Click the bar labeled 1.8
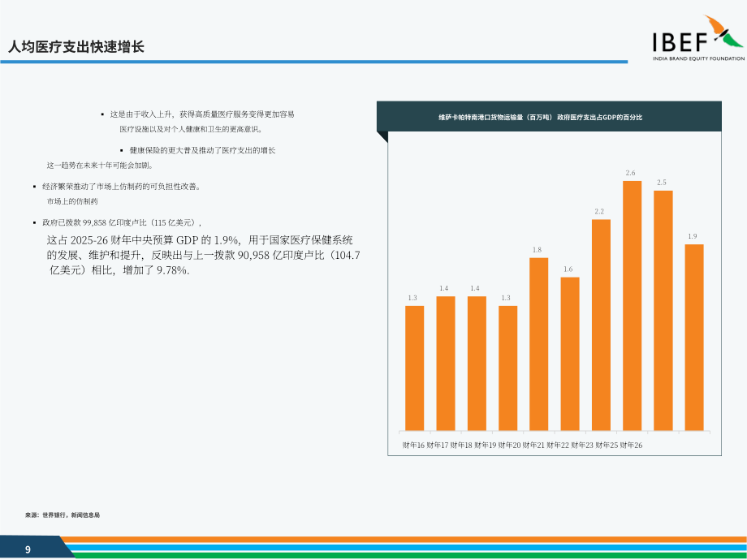This screenshot has height=560, width=747. click(x=539, y=344)
